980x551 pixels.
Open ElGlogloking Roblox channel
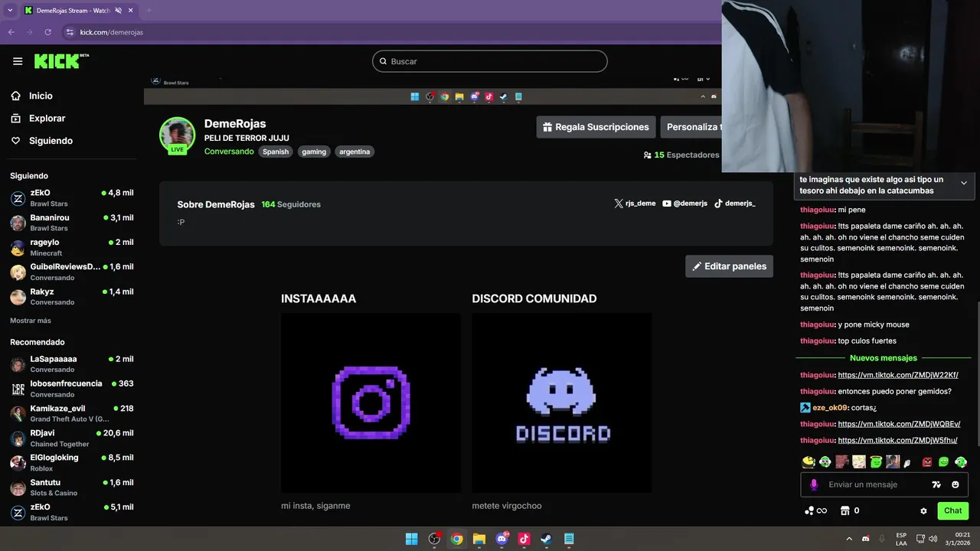pyautogui.click(x=72, y=463)
